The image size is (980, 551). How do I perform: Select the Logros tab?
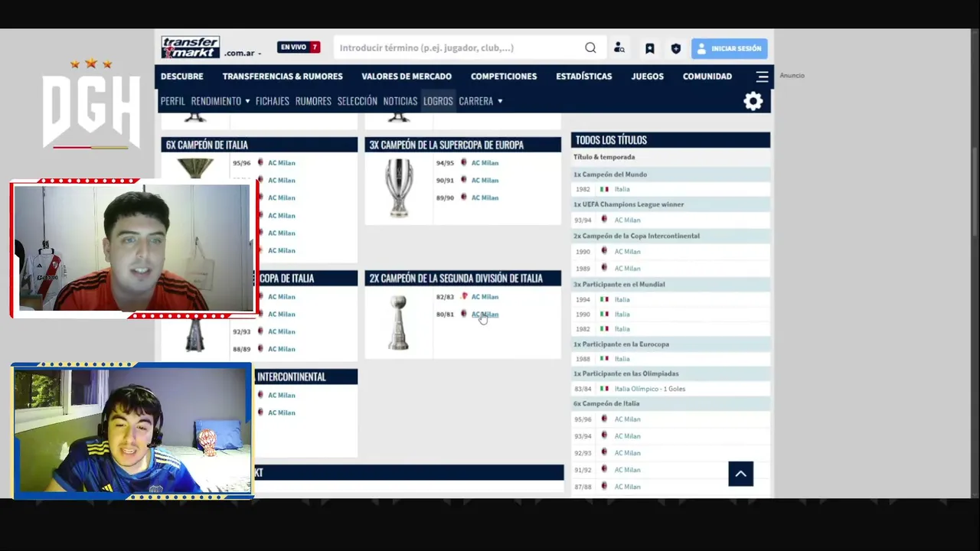point(438,101)
